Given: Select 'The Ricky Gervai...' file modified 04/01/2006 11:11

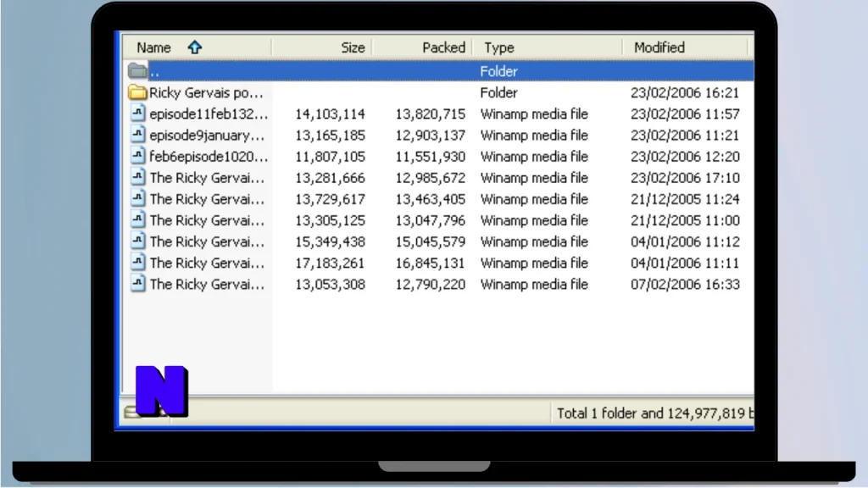Looking at the screenshot, I should pos(207,263).
